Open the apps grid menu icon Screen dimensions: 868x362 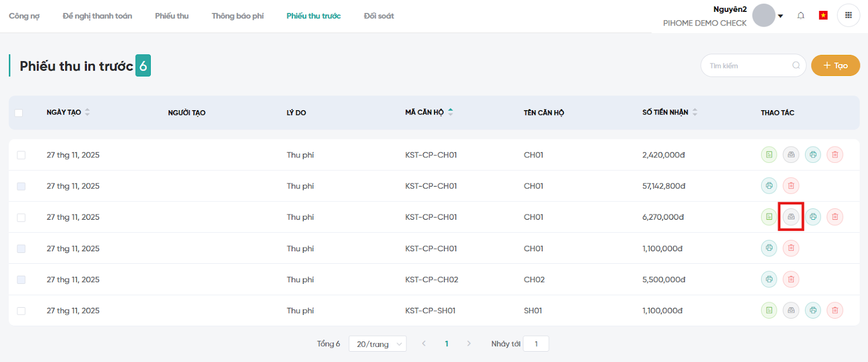click(x=848, y=16)
